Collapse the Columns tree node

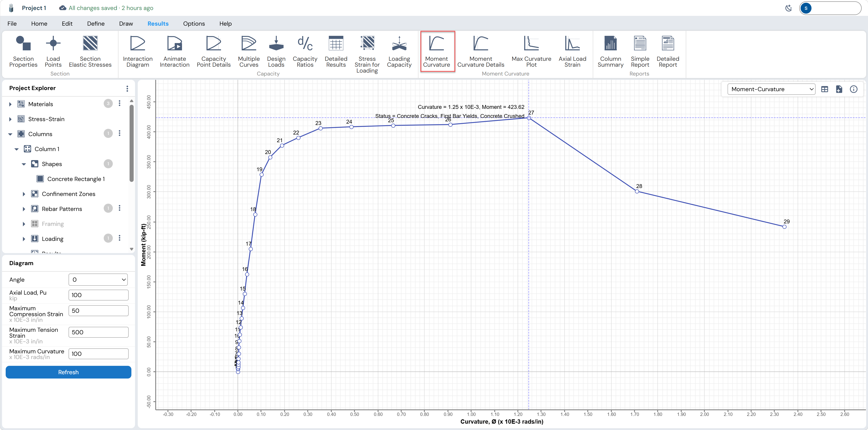pyautogui.click(x=10, y=134)
